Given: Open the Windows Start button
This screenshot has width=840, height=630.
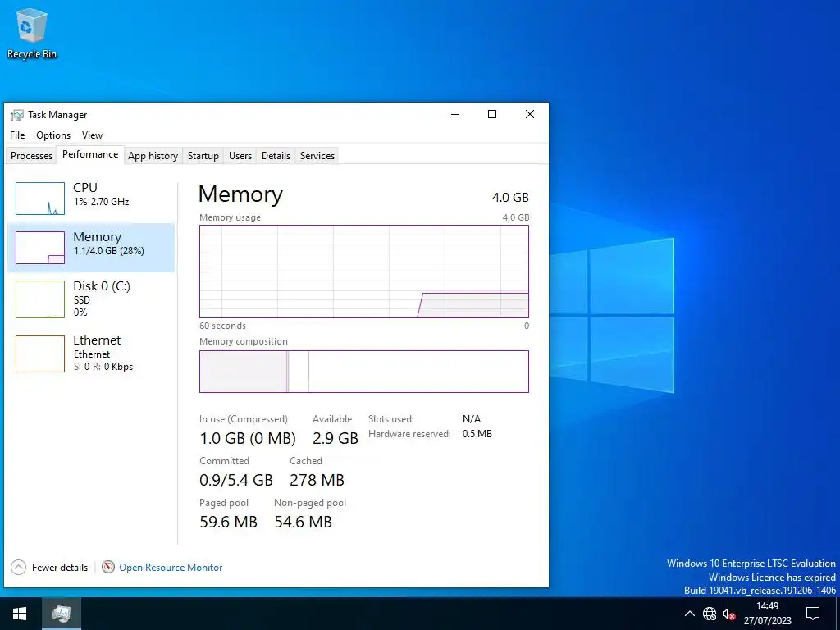Looking at the screenshot, I should [x=20, y=614].
